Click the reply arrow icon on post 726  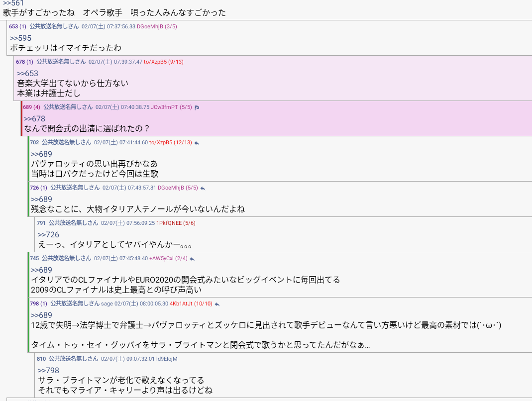[x=203, y=188]
